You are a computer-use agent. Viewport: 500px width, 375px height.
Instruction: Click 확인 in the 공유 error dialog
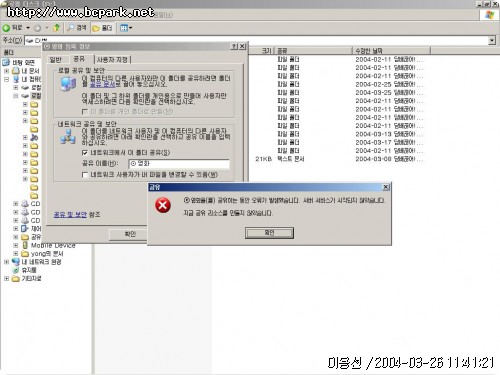point(269,233)
